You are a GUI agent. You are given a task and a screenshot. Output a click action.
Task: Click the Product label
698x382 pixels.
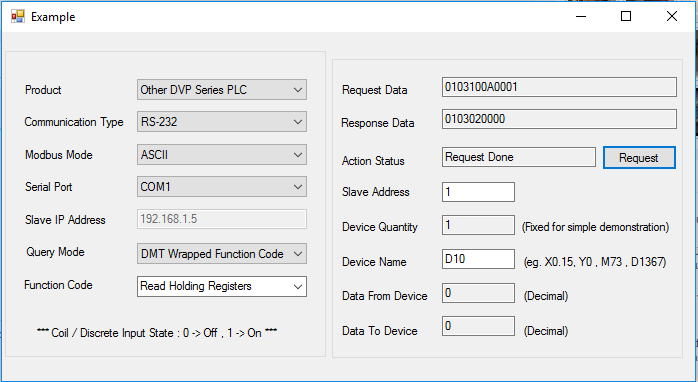tap(43, 90)
